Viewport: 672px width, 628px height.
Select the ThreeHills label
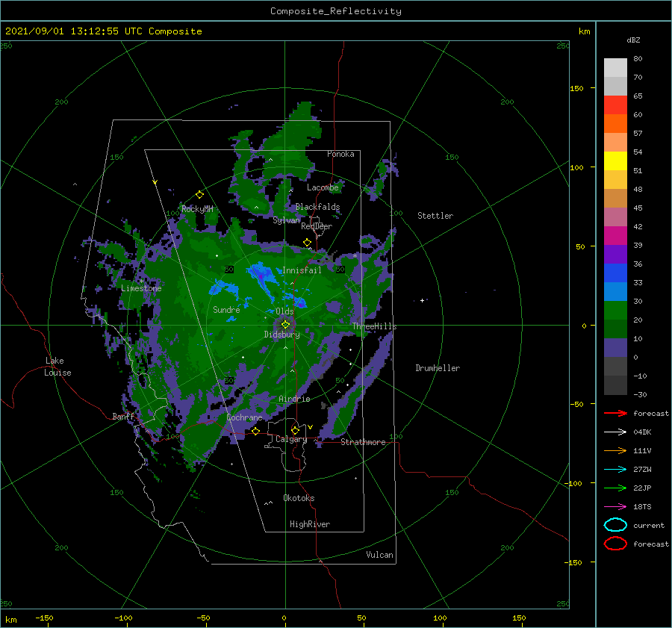click(374, 326)
